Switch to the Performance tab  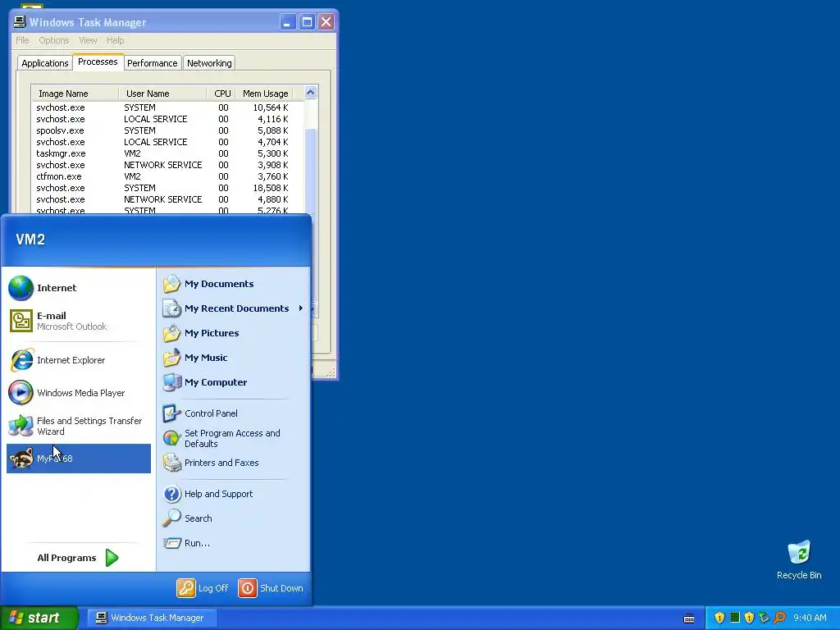(152, 63)
